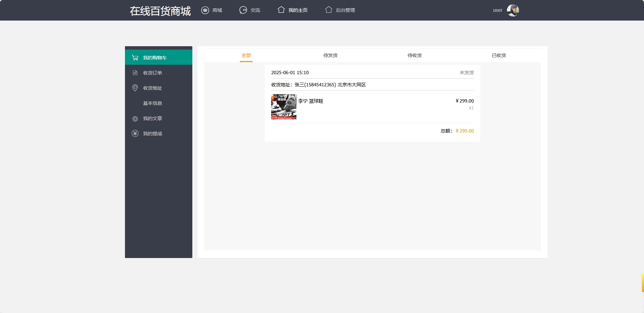Screen dimensions: 644x313
Task: Click the document icon beside 收货订单
Action: click(x=135, y=73)
